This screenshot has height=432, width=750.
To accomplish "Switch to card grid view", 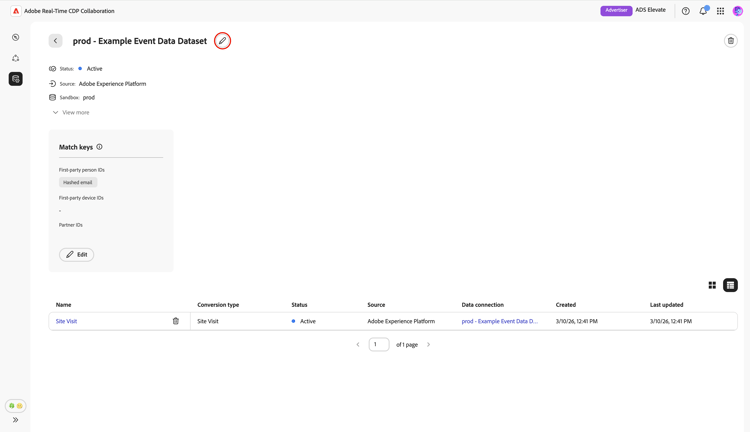I will click(x=712, y=285).
